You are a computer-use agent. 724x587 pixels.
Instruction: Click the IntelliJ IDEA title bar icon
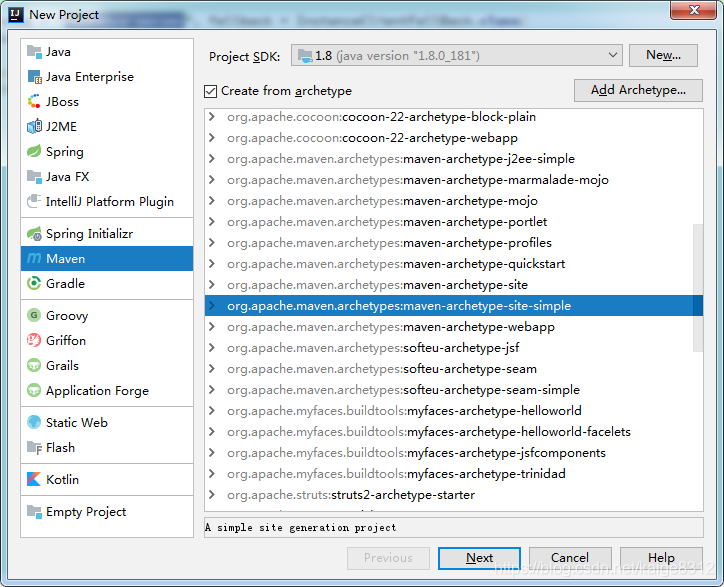point(16,15)
